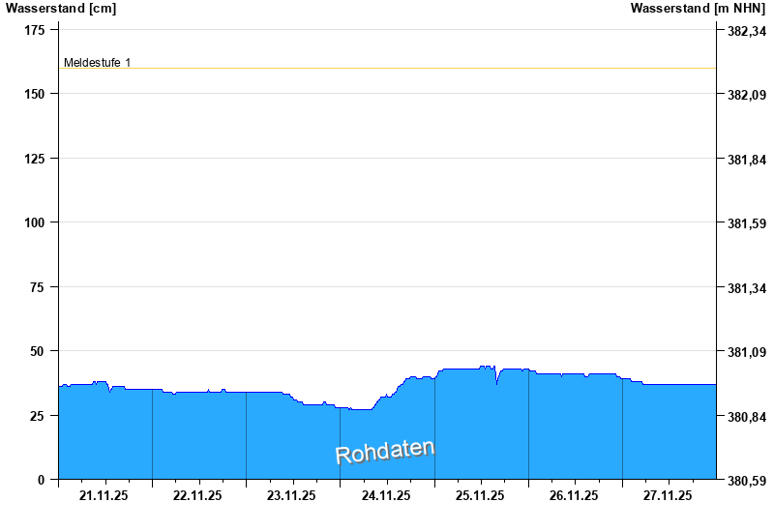774x532 pixels.
Task: Click the right axis value 381,34
Action: pyautogui.click(x=747, y=288)
